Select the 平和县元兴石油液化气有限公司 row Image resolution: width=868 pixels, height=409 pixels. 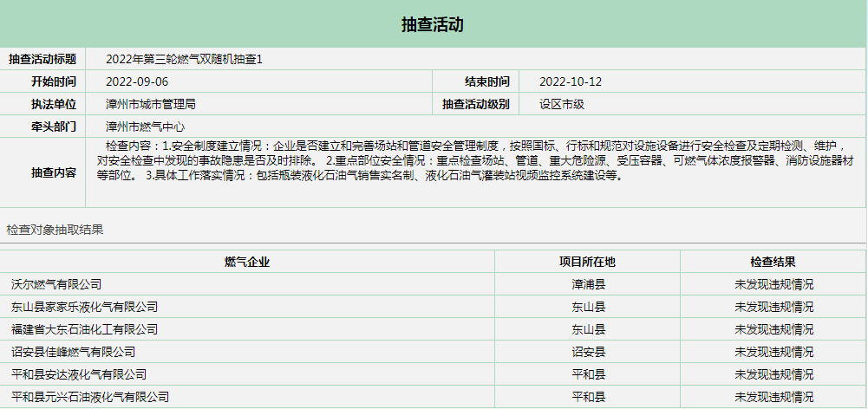tap(90, 397)
